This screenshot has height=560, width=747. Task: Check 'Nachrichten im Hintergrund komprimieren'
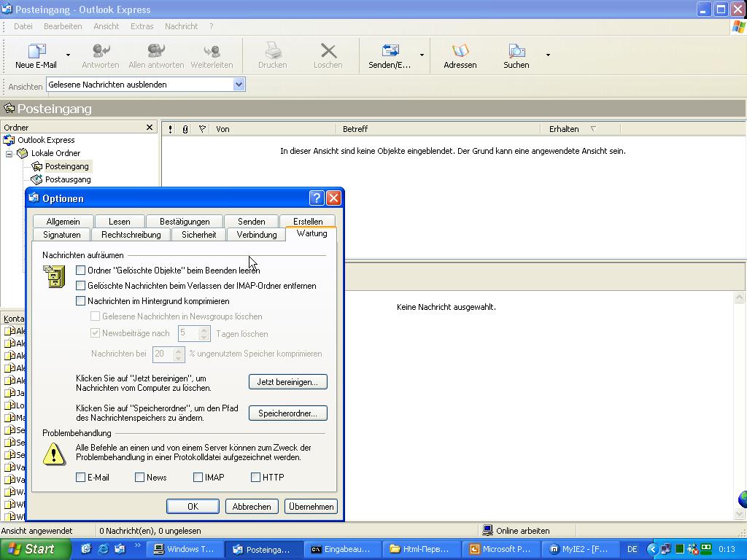80,301
